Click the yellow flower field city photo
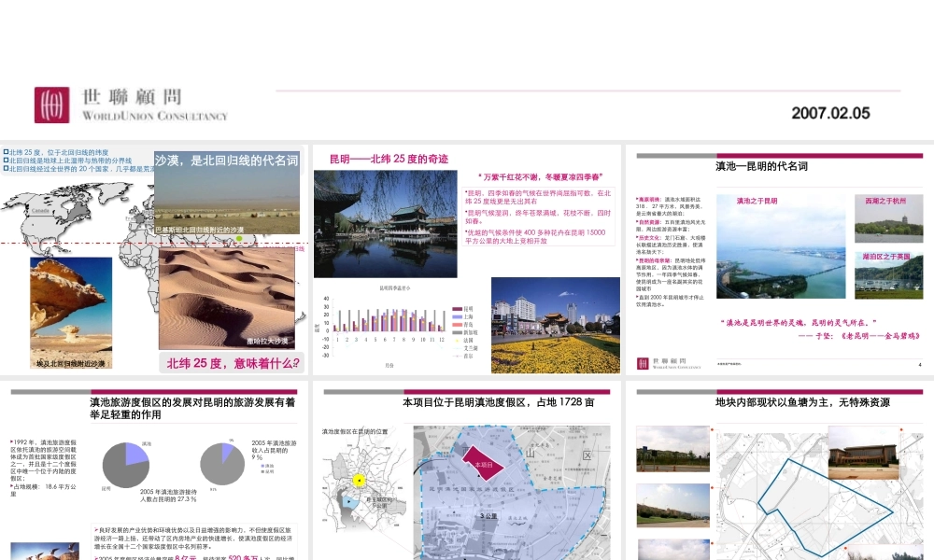Image resolution: width=934 pixels, height=560 pixels. pyautogui.click(x=555, y=326)
